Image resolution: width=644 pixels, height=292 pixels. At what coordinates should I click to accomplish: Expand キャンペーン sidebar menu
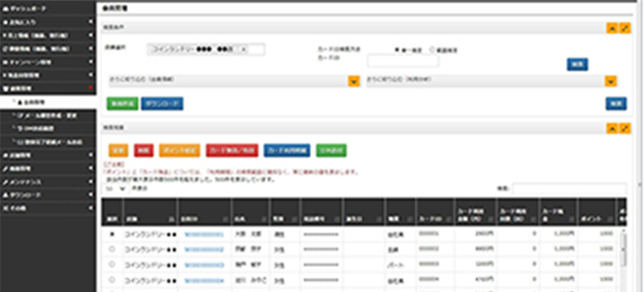point(48,62)
